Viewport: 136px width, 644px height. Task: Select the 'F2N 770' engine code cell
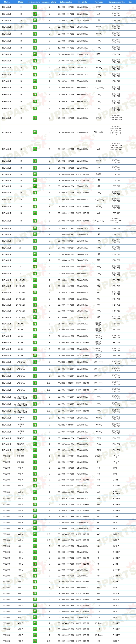[x=116, y=324]
